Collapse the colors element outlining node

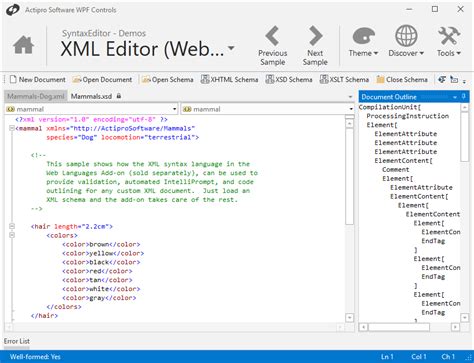(12, 235)
